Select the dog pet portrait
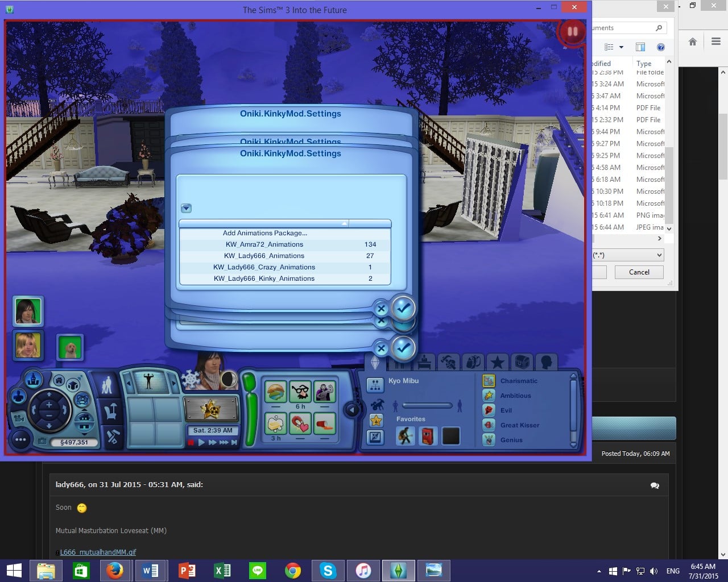 pyautogui.click(x=70, y=347)
